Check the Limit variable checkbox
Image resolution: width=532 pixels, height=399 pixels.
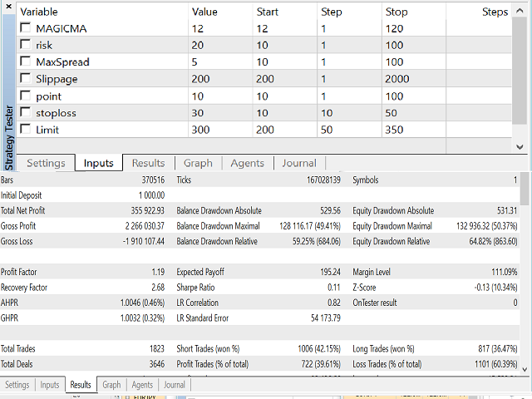click(26, 130)
